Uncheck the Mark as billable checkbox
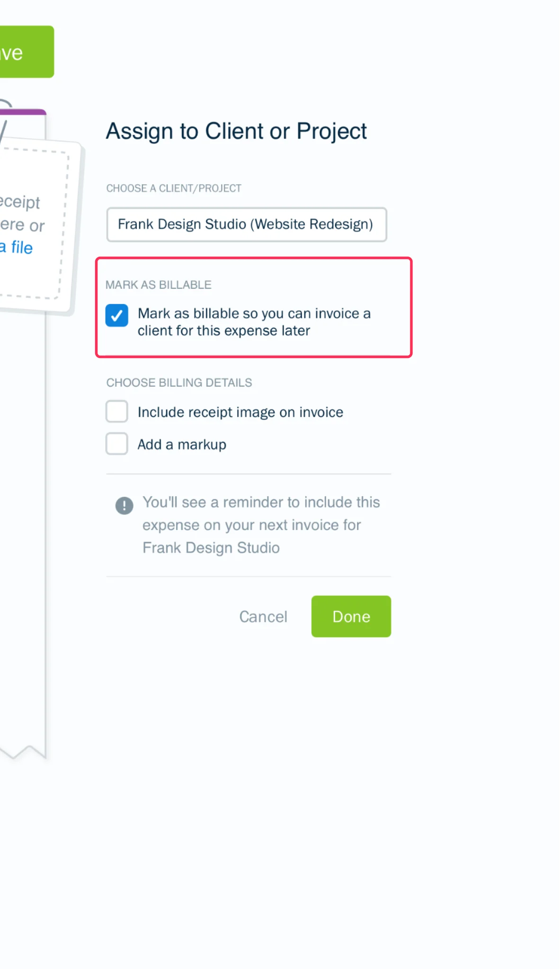Viewport: 560px width, 969px height. (117, 315)
